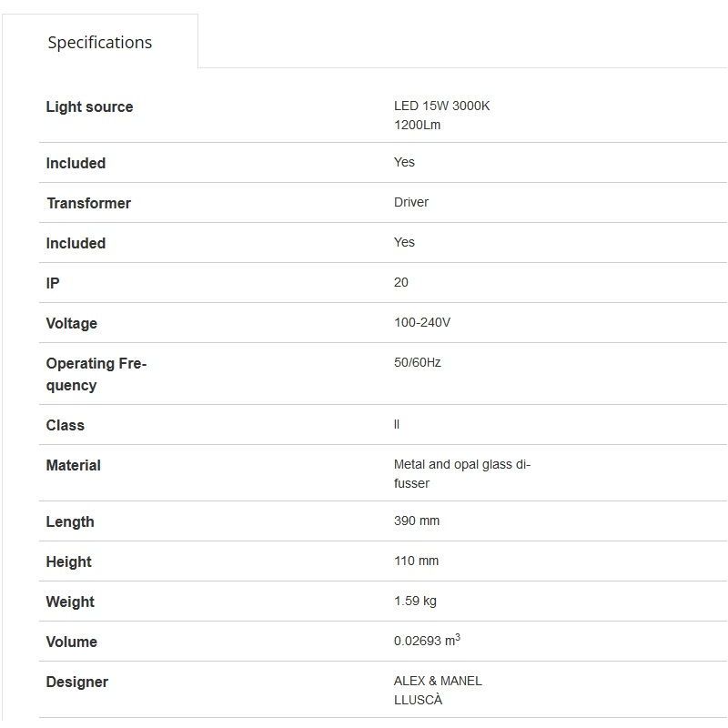Select the 1.59 kg weight value
Viewport: 728px width, 728px height.
(415, 601)
